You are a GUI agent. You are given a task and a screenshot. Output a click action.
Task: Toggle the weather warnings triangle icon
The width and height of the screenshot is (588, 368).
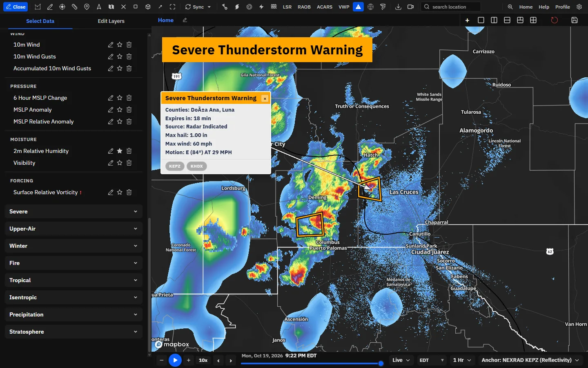(x=358, y=7)
